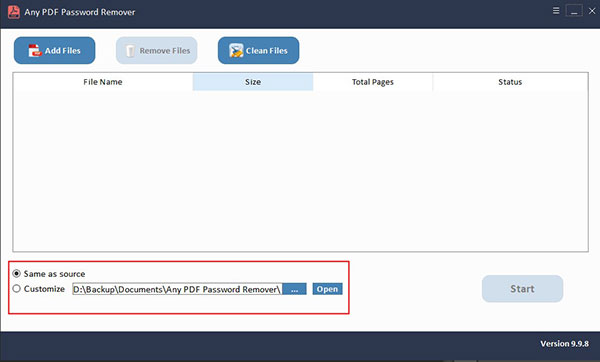Click the trash bin icon on Remove Files
This screenshot has height=362, width=600.
click(130, 51)
